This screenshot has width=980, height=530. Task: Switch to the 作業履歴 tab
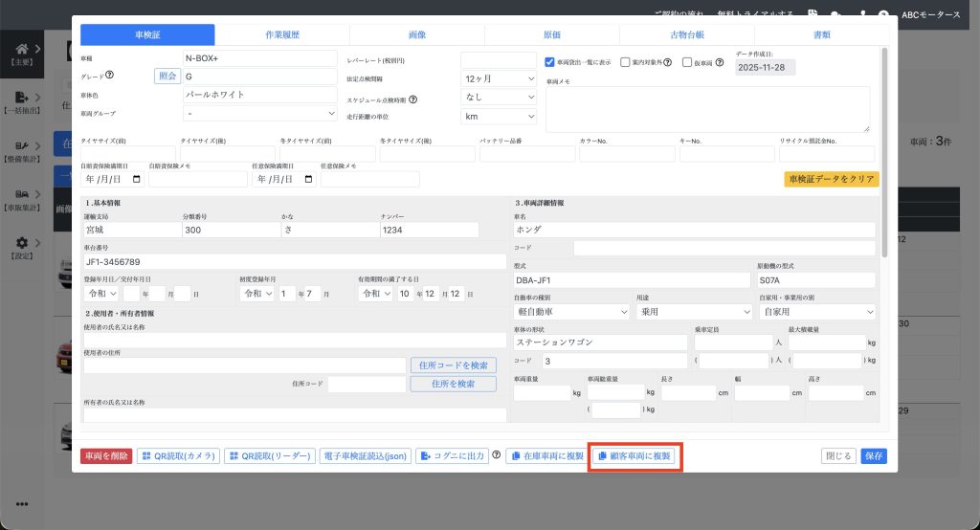282,34
